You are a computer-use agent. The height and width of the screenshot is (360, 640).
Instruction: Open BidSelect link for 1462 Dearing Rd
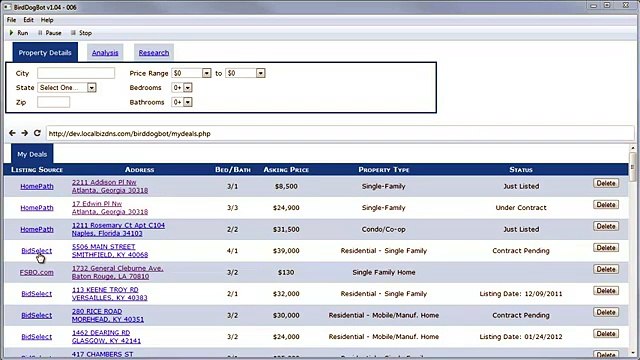pos(36,337)
